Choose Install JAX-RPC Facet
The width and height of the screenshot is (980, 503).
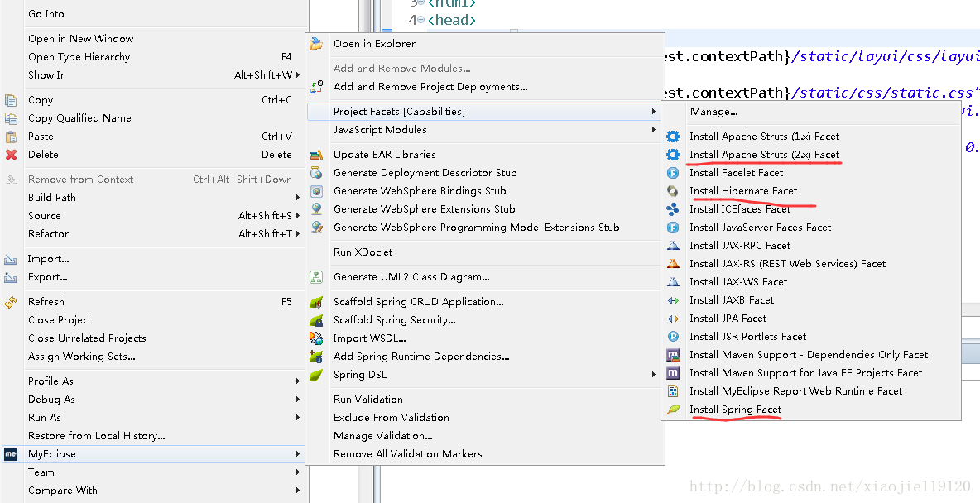[x=740, y=246]
